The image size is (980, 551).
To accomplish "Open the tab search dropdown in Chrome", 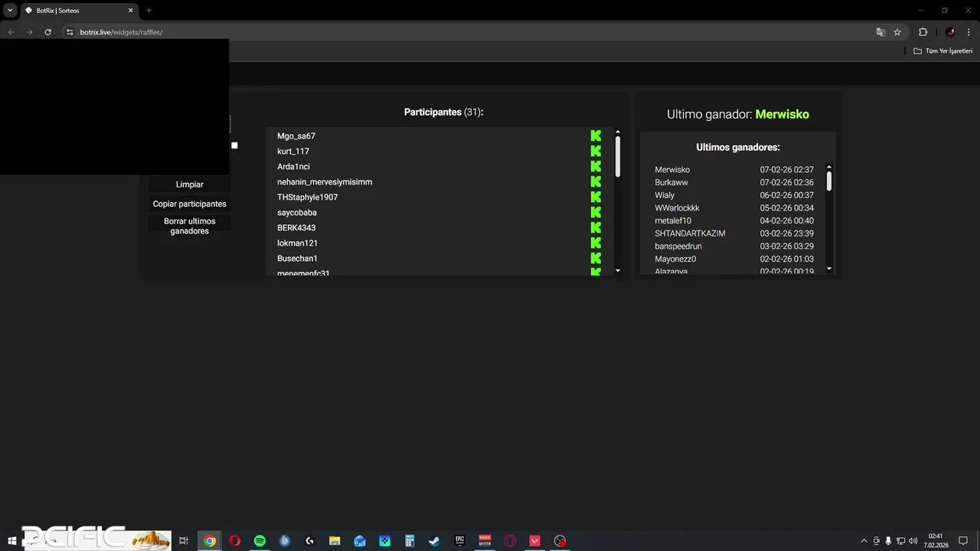I will pyautogui.click(x=10, y=10).
